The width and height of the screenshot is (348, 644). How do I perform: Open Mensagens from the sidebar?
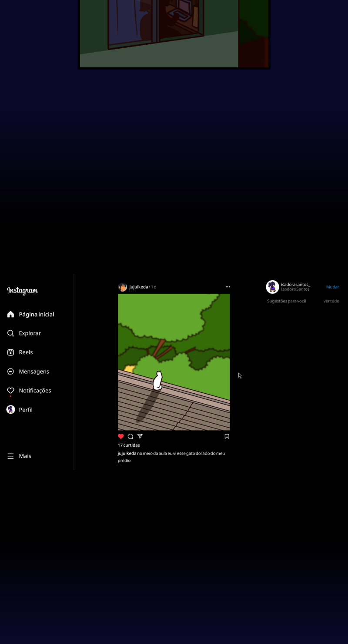tap(11, 372)
